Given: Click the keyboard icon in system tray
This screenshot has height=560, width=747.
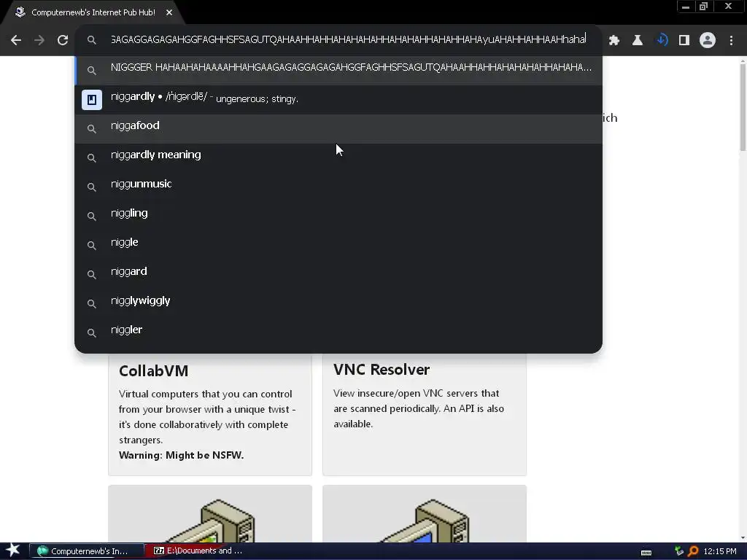Looking at the screenshot, I should [x=646, y=552].
